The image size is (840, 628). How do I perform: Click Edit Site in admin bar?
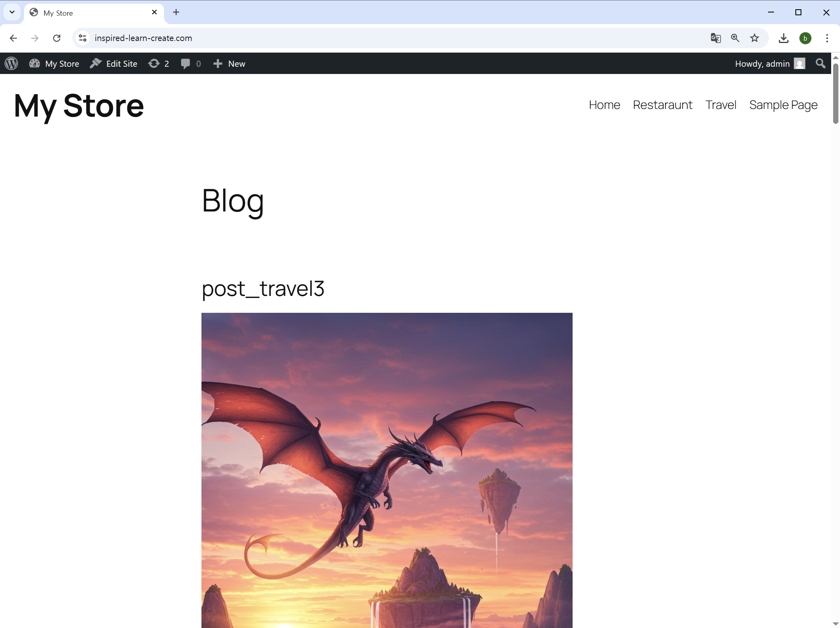tap(114, 64)
